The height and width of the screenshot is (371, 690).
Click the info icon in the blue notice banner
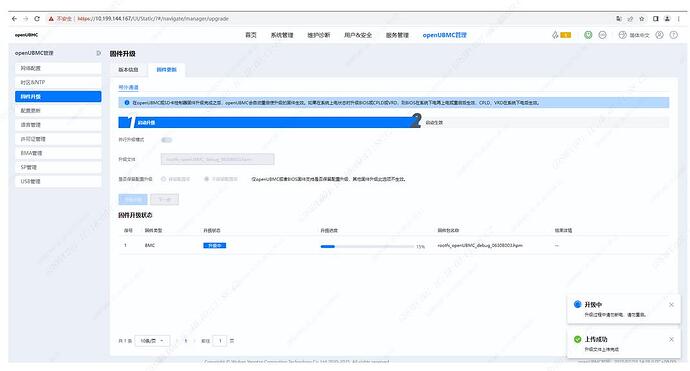point(127,103)
